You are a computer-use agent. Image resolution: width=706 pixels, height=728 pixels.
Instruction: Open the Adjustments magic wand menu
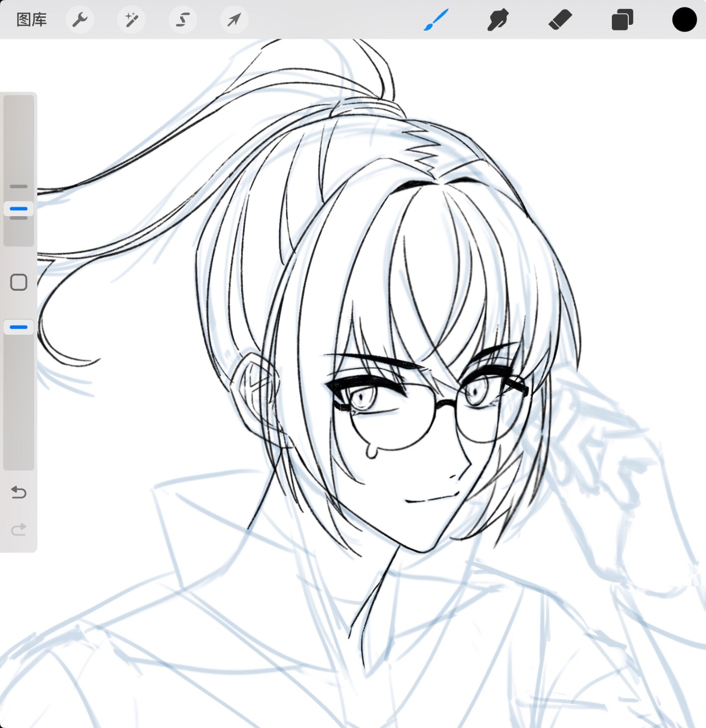pos(131,20)
